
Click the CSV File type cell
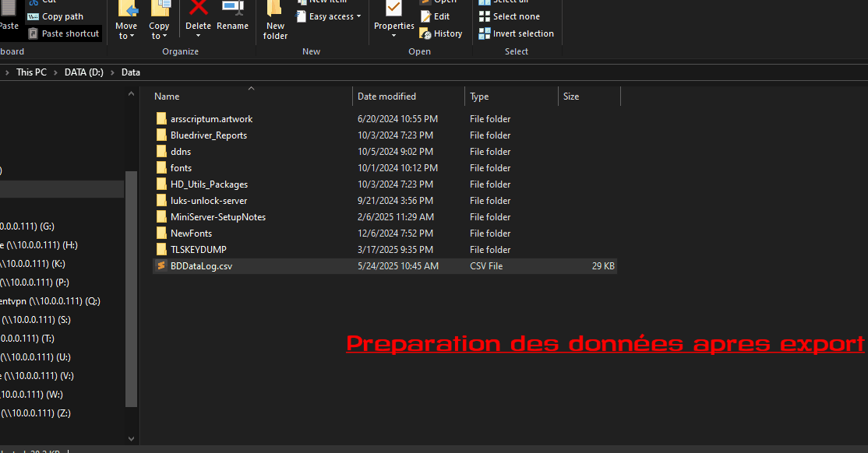pos(486,266)
